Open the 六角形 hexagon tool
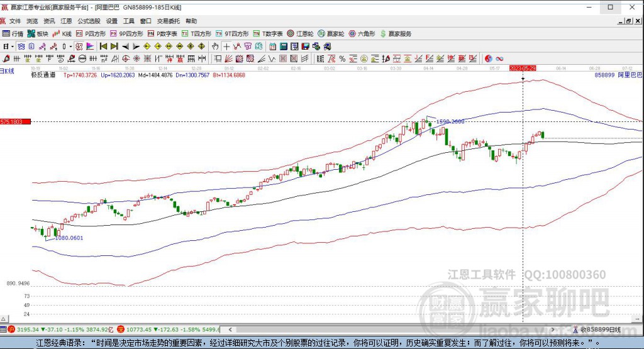This screenshot has width=644, height=349. (362, 34)
